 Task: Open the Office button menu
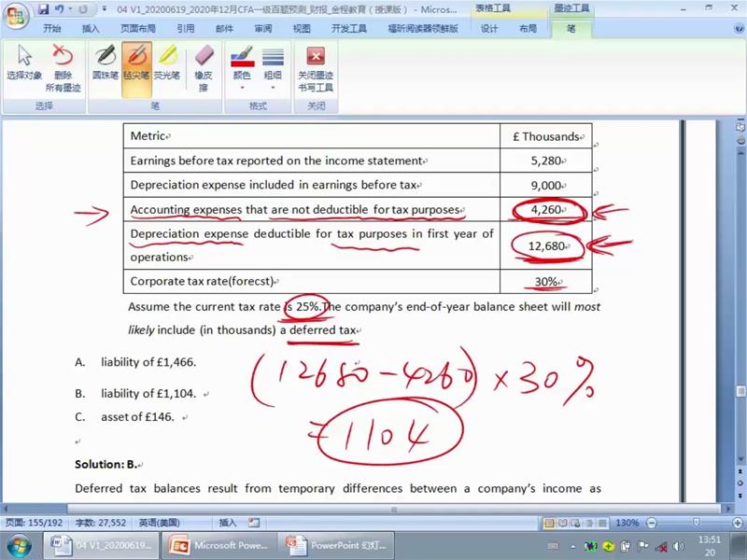16,17
